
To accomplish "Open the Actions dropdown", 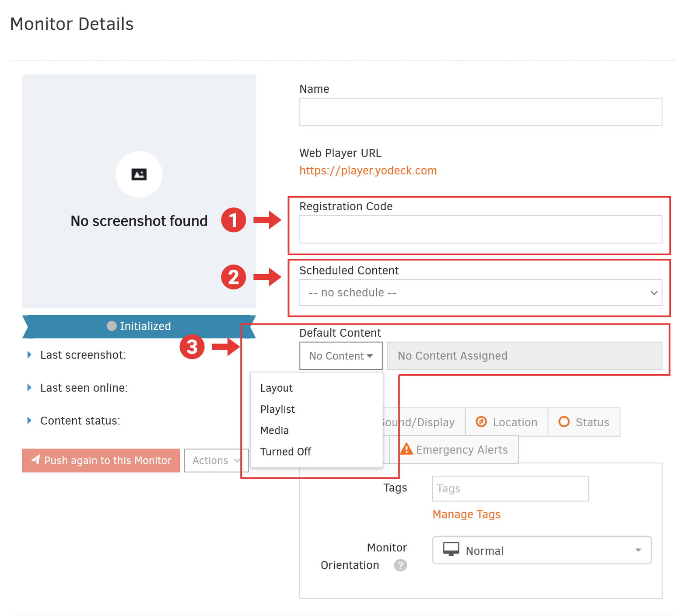I will click(x=216, y=460).
